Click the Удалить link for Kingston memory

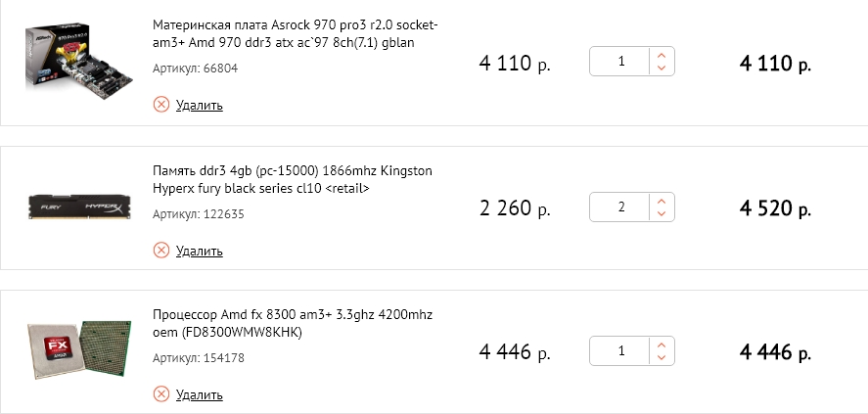(x=200, y=252)
